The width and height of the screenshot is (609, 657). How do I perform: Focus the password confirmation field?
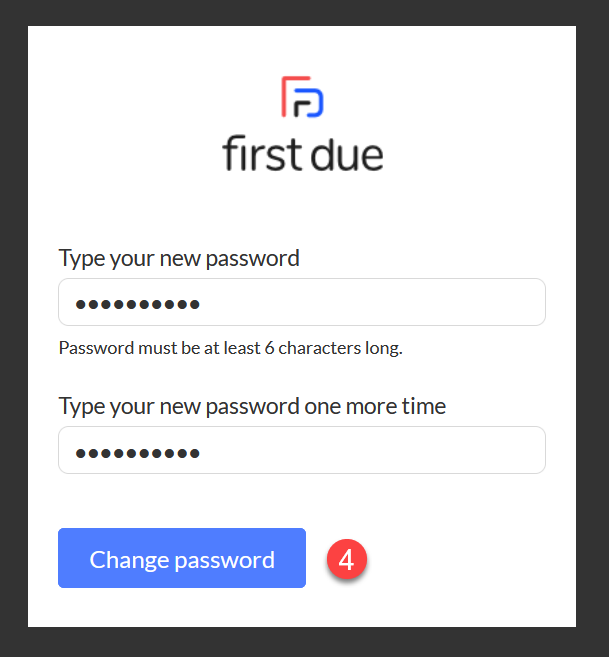click(302, 450)
